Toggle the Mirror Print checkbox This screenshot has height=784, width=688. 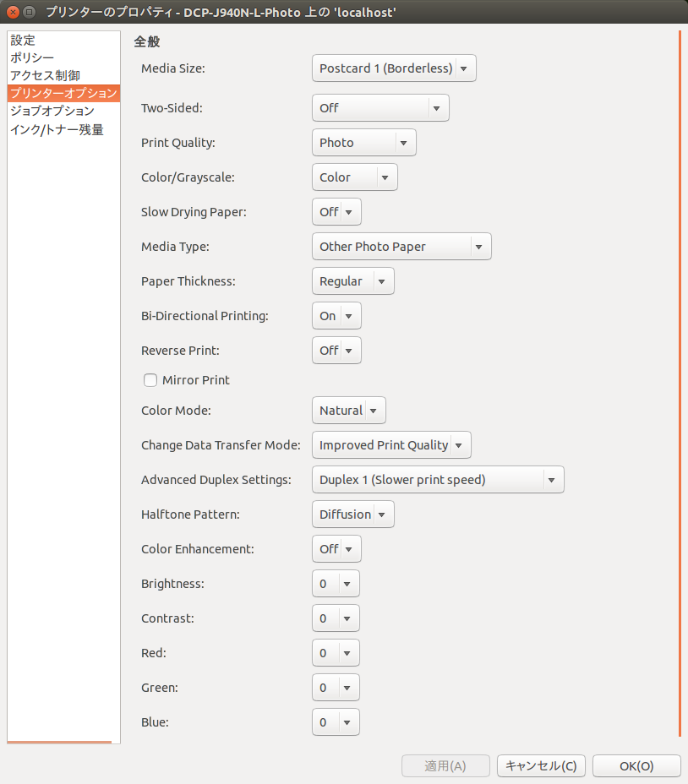coord(150,380)
